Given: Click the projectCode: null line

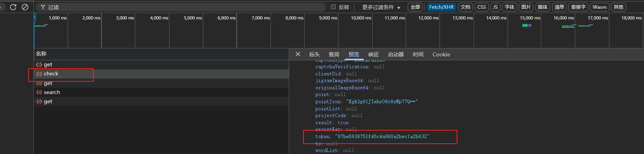Looking at the screenshot, I should pos(339,115).
